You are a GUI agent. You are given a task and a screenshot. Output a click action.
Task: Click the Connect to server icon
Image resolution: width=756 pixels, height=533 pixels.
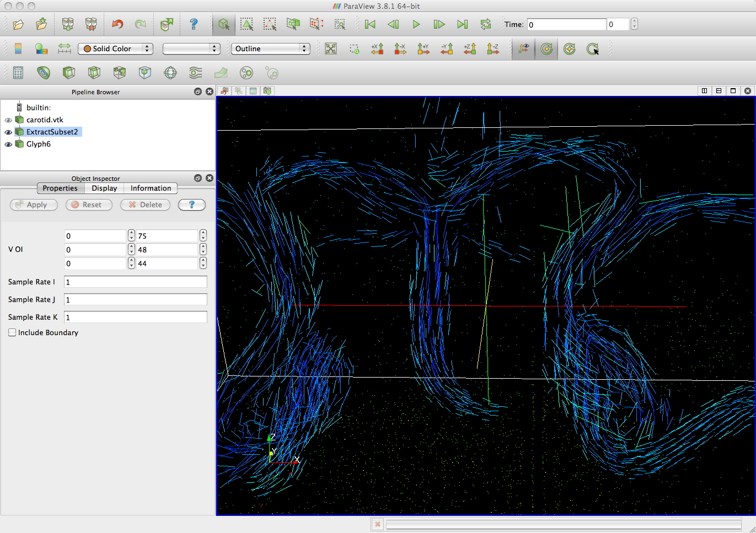point(68,24)
